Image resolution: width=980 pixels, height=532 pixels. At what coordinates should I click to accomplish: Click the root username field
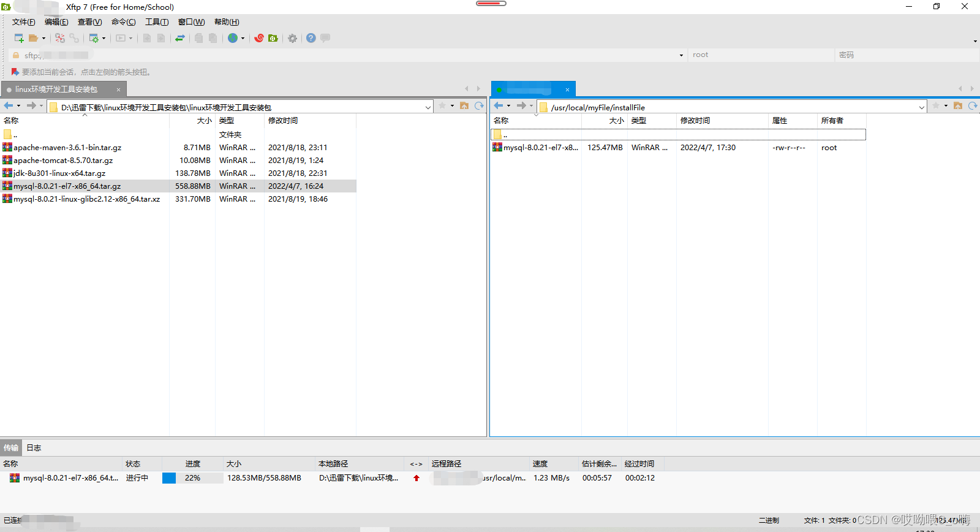pos(761,55)
